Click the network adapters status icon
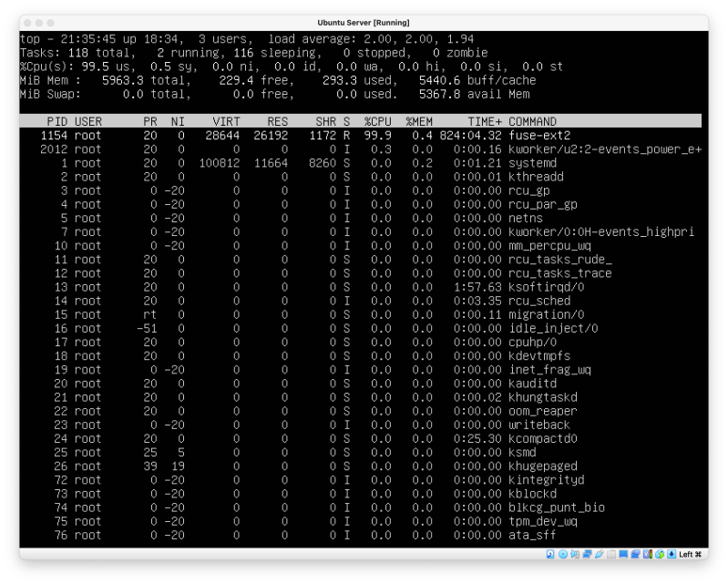The width and height of the screenshot is (728, 584). pos(588,554)
